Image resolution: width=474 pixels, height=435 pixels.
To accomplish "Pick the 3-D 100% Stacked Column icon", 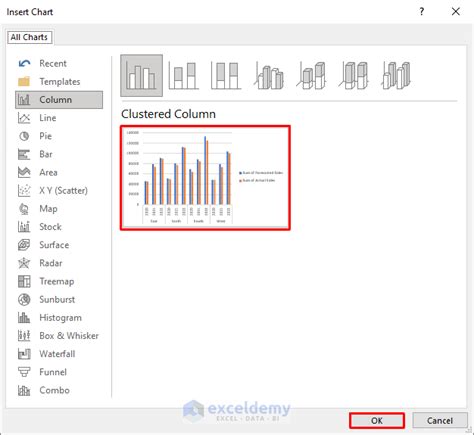I will [354, 76].
